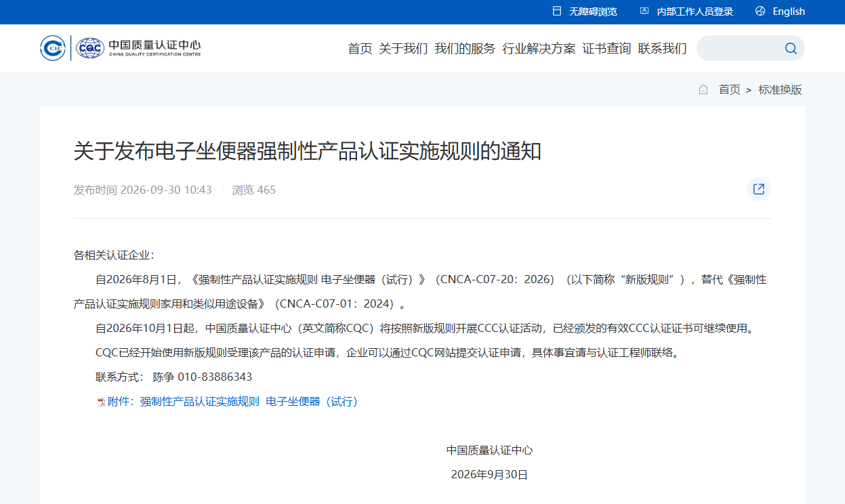Click salutation 各相关认证企业

(114, 255)
